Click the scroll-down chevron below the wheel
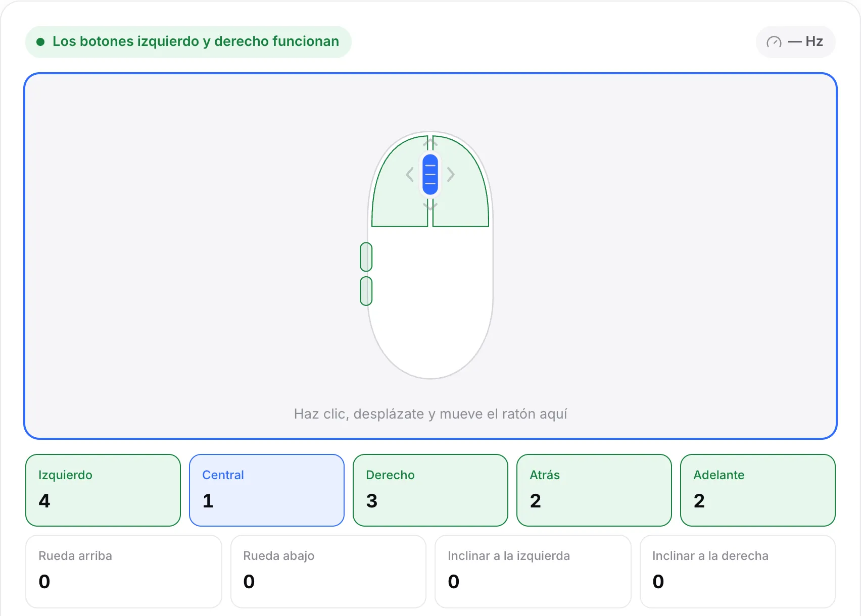 (x=430, y=206)
